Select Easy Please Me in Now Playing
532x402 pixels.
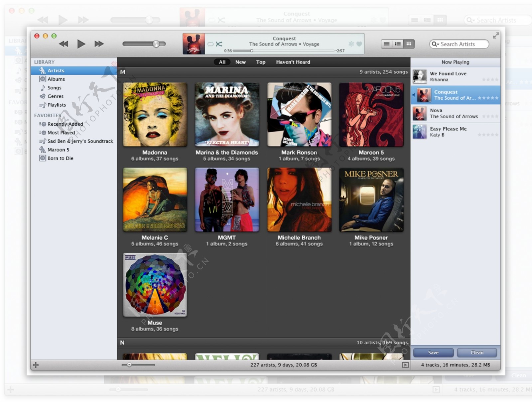[x=456, y=132]
